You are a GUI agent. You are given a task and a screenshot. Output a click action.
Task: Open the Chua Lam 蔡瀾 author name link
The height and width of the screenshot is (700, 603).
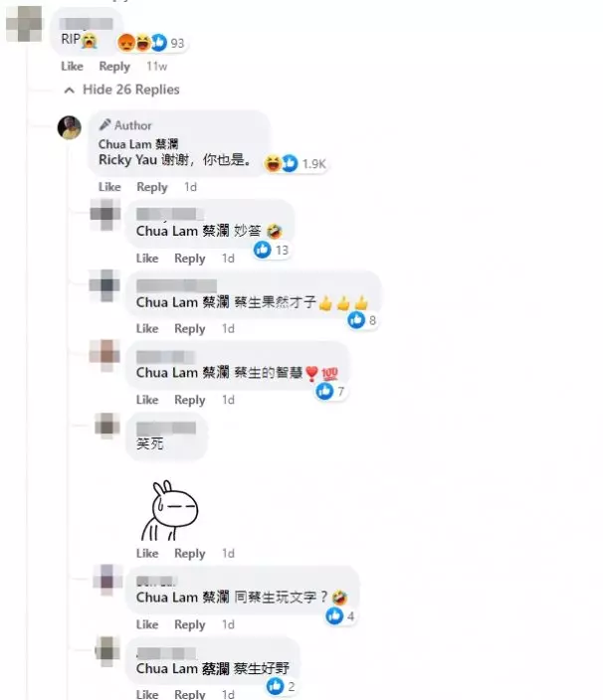[x=138, y=144]
